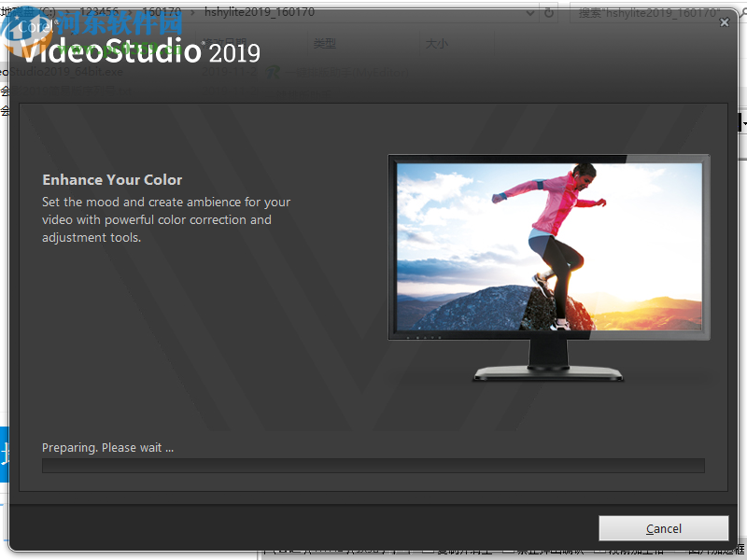
Task: Sort files by the 类型 column header
Action: [324, 43]
